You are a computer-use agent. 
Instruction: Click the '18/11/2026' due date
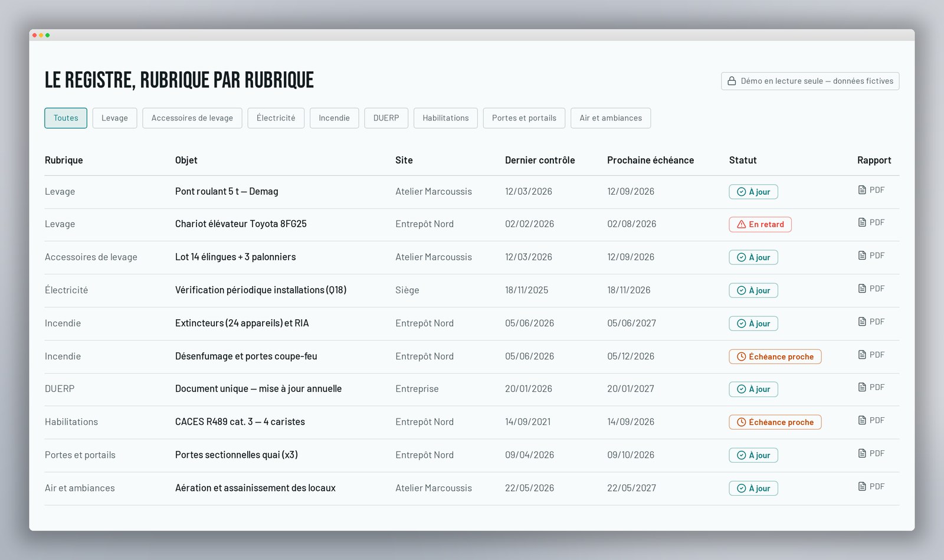[629, 290]
